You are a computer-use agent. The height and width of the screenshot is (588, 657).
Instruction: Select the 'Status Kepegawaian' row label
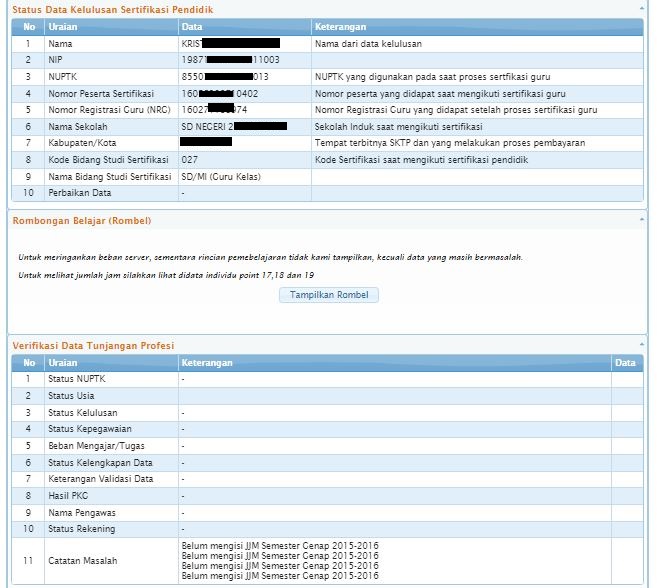(90, 429)
